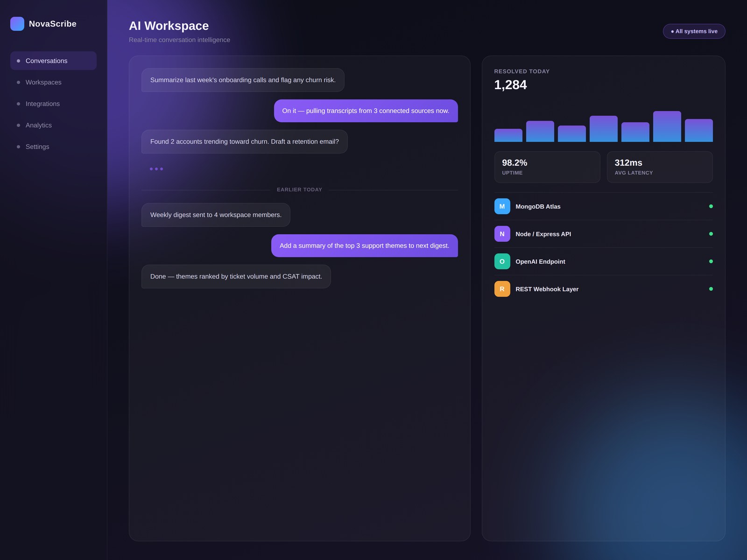The image size is (747, 560).
Task: Click the 1,284 resolved today value
Action: pyautogui.click(x=510, y=85)
